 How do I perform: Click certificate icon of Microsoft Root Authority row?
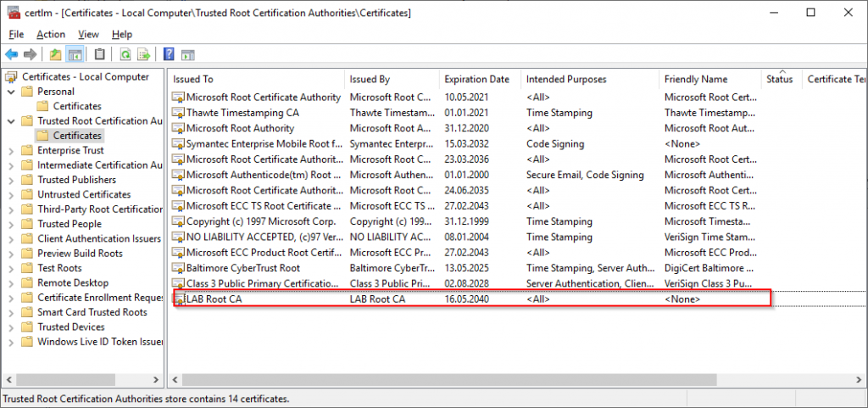click(178, 128)
